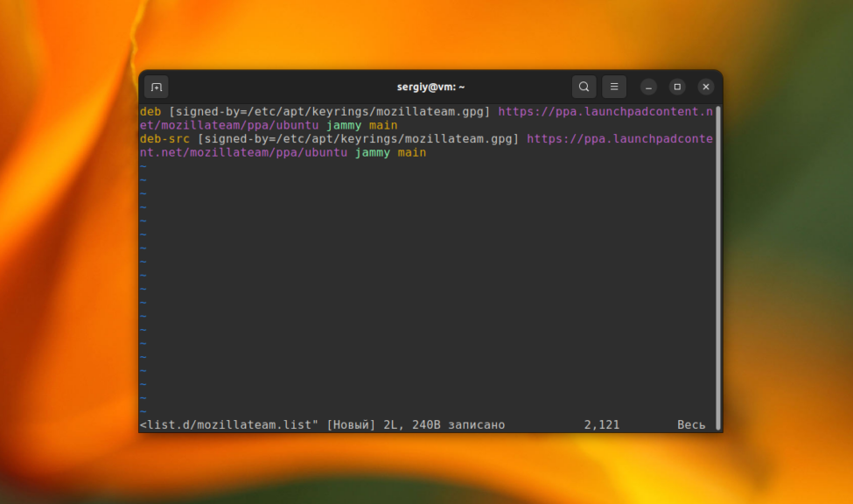Minimize the terminal window
Screen dimensions: 853x504
point(648,87)
